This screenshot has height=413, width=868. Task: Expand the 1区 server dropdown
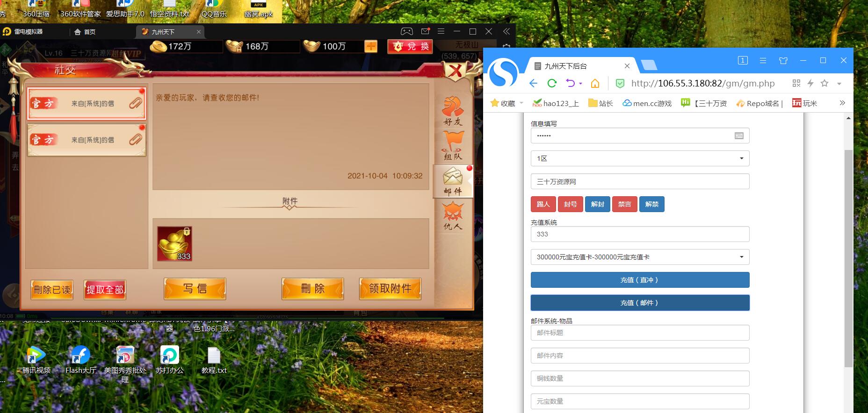640,158
